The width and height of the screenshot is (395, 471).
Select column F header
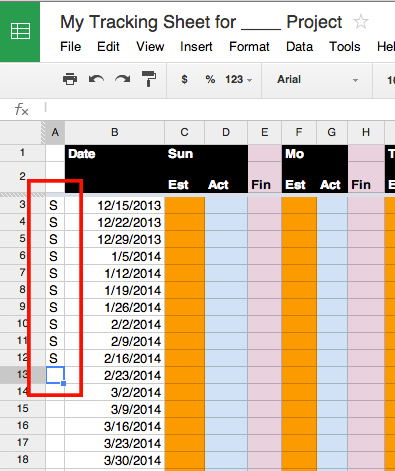pos(299,133)
